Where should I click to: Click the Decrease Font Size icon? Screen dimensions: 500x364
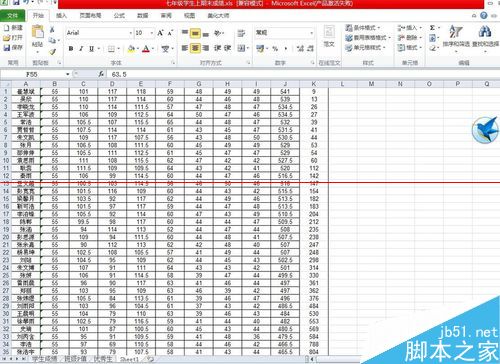170,33
